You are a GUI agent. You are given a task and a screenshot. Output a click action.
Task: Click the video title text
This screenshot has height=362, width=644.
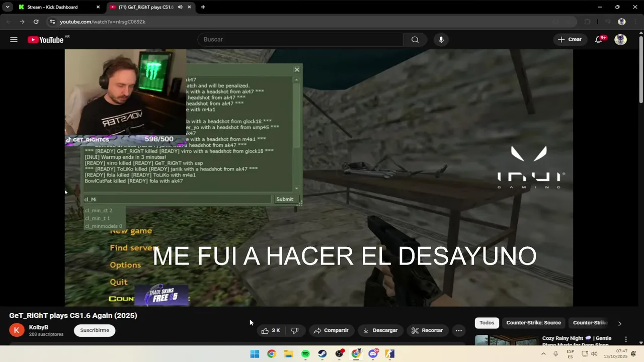73,315
